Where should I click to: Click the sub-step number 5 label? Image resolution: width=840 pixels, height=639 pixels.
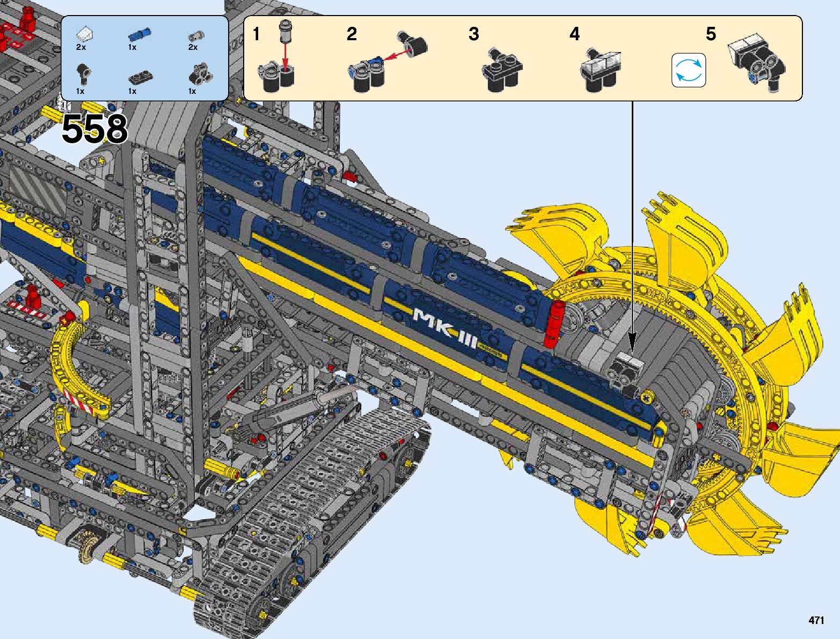(711, 34)
